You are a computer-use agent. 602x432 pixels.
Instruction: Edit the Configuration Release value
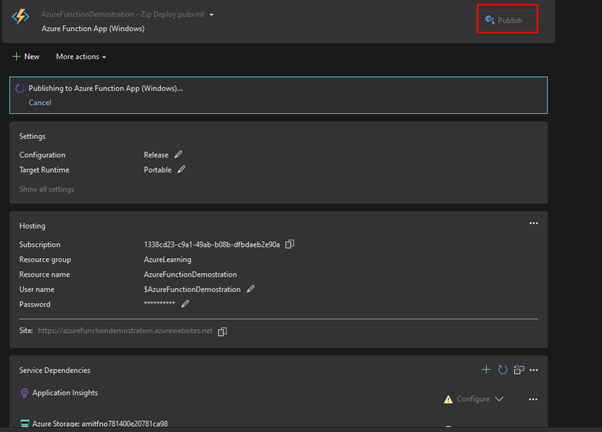pos(178,154)
